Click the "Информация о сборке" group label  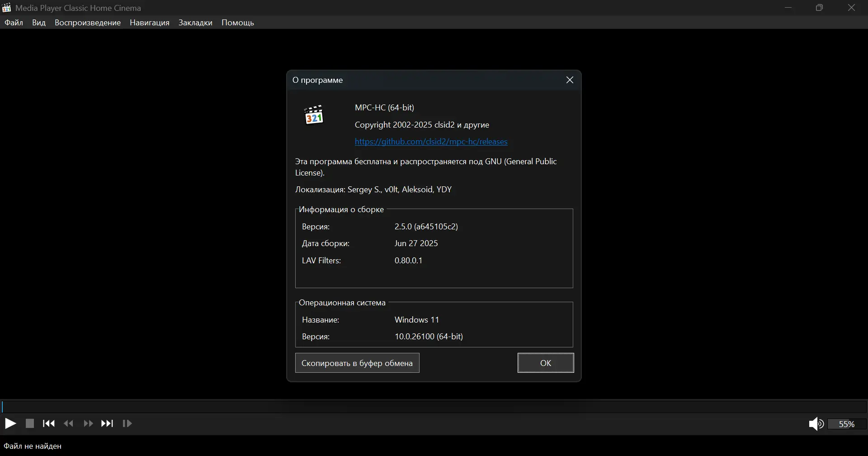pyautogui.click(x=341, y=209)
